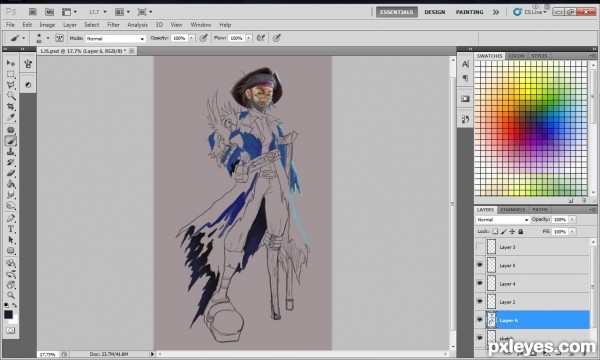The width and height of the screenshot is (600, 360).
Task: Hide Layer 6 using its eye icon
Action: pos(480,319)
